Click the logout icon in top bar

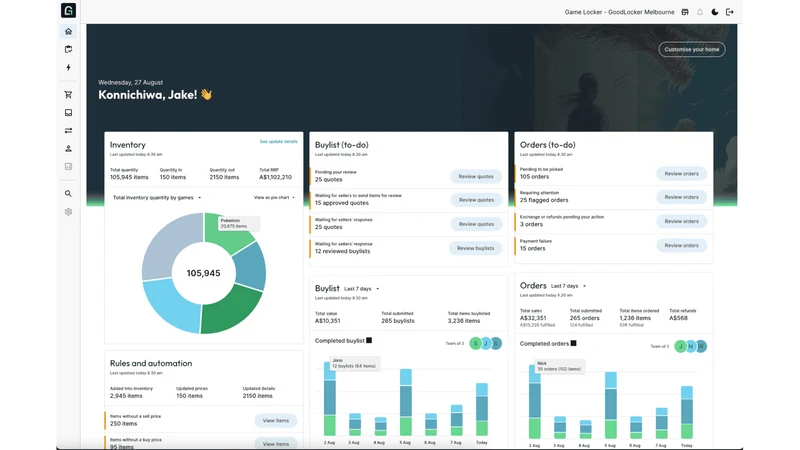click(730, 12)
